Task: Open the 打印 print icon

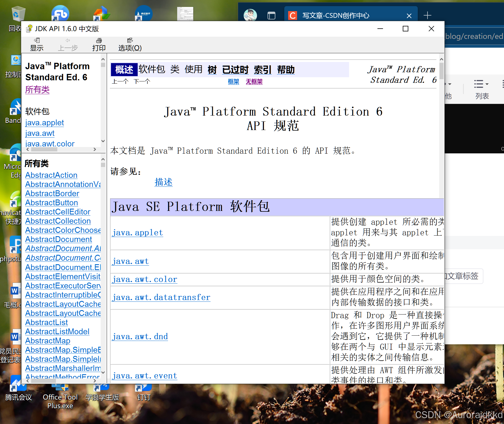Action: pos(99,44)
